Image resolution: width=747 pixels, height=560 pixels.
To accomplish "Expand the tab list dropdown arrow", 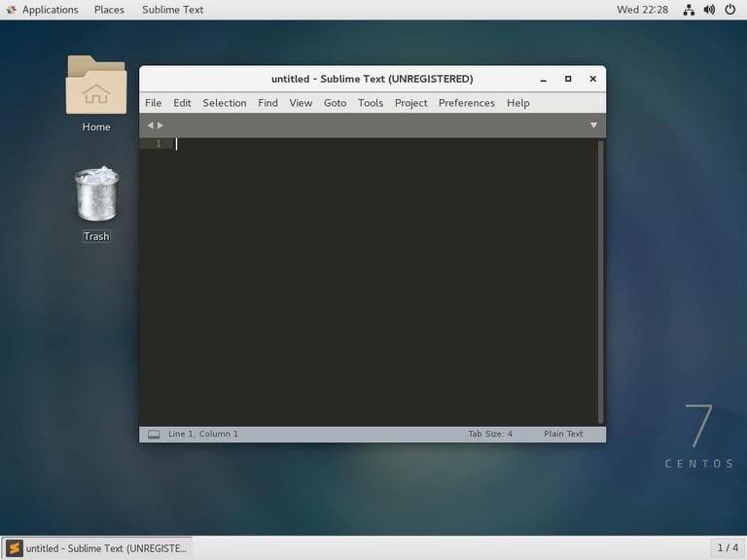I will [x=593, y=125].
